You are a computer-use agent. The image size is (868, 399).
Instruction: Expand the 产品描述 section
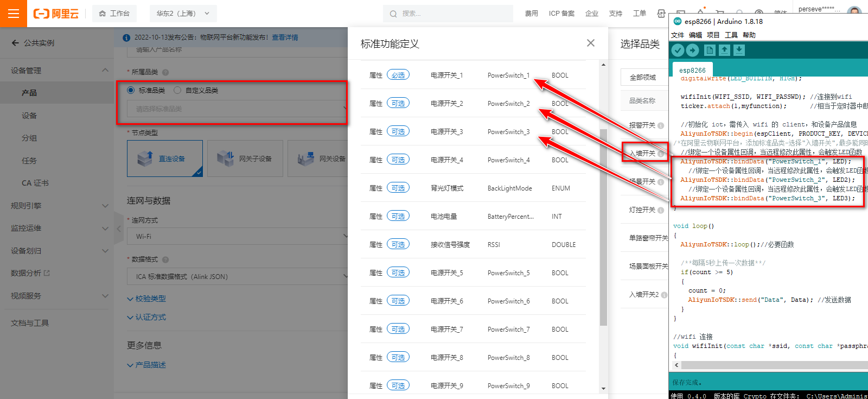[x=146, y=365]
